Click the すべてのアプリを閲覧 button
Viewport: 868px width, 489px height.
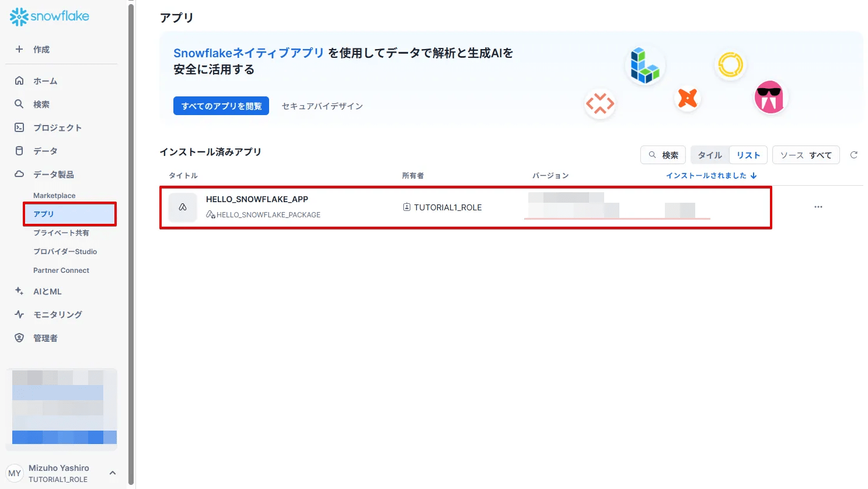(221, 106)
